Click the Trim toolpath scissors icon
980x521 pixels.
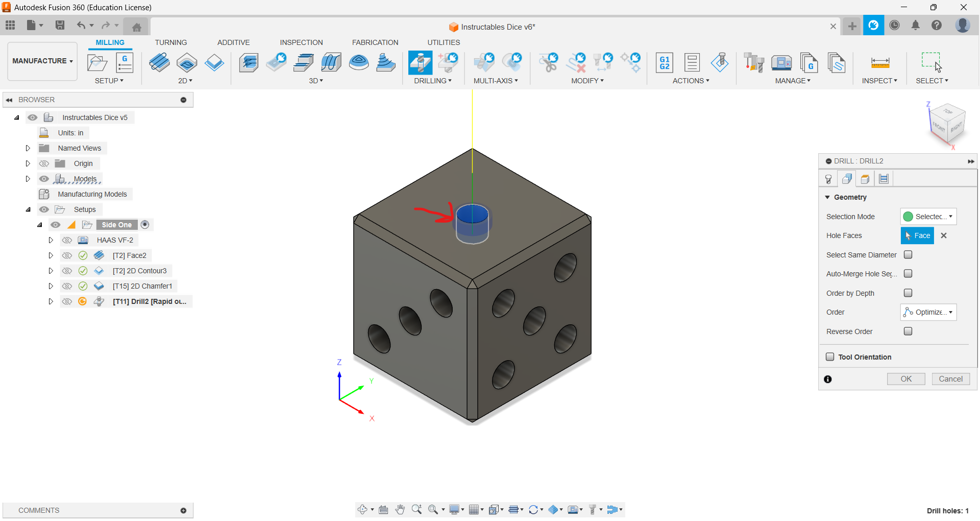tap(549, 63)
